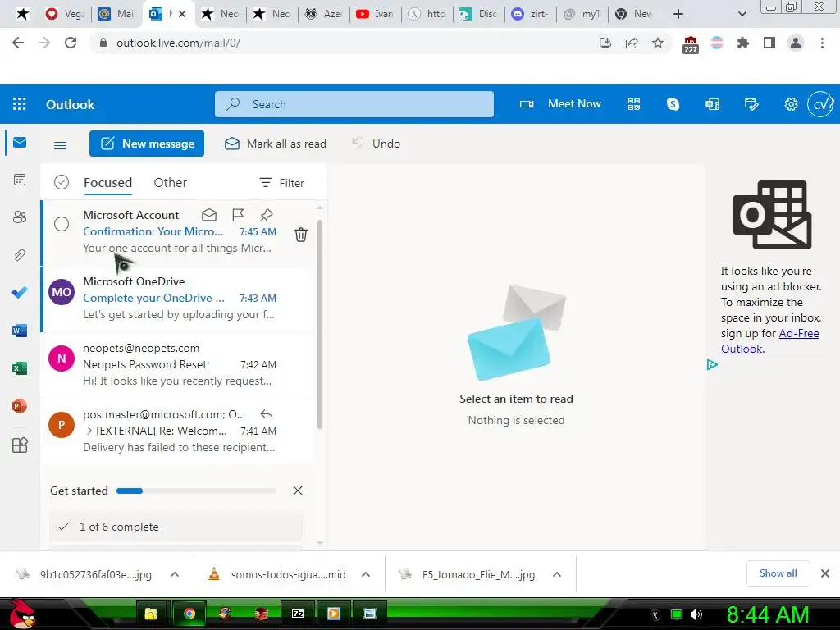Image resolution: width=840 pixels, height=630 pixels.
Task: Click New message button
Action: click(x=147, y=144)
